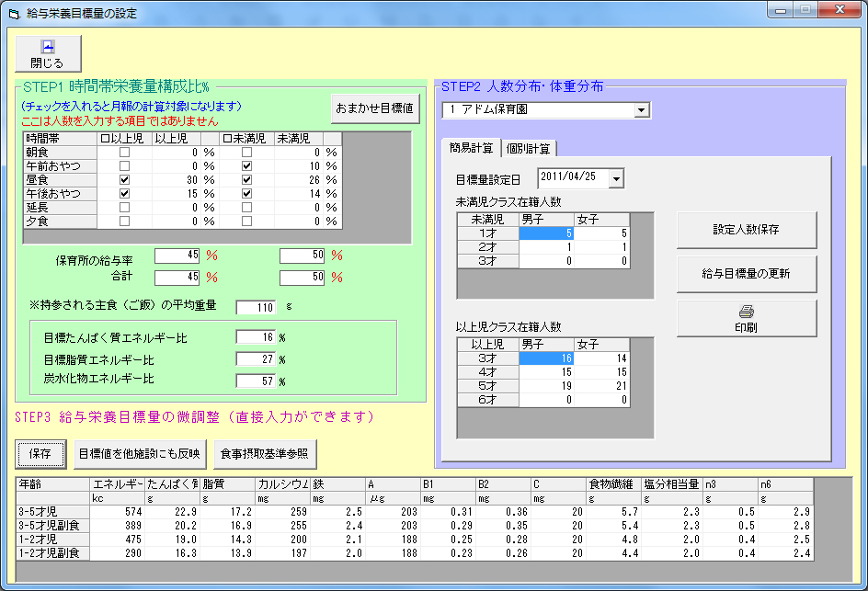Click 午後おやつ 未満児 percentage cell 14
This screenshot has height=591, width=868.
tap(299, 194)
